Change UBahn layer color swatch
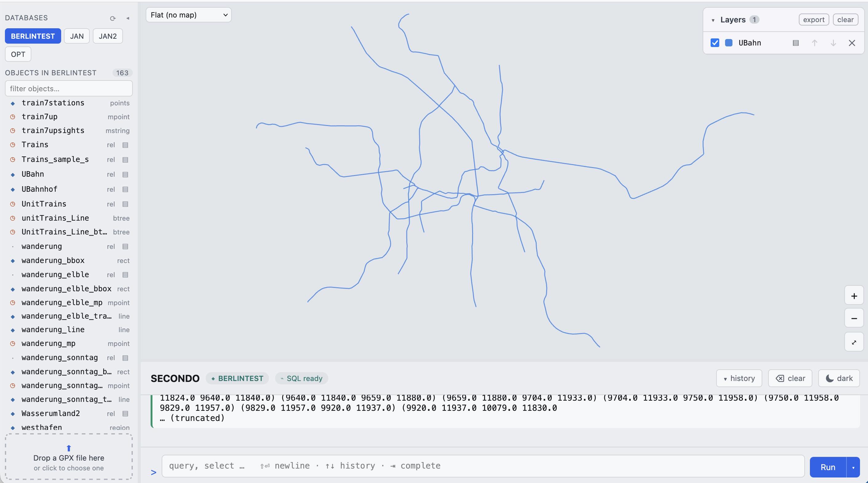 pos(728,43)
